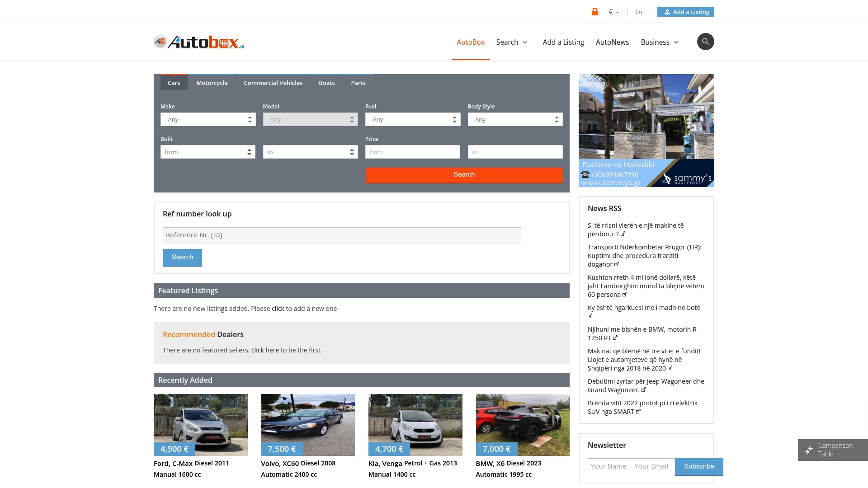Select the AutoNews menu item
Viewport: 868px width, 488px height.
tap(612, 42)
